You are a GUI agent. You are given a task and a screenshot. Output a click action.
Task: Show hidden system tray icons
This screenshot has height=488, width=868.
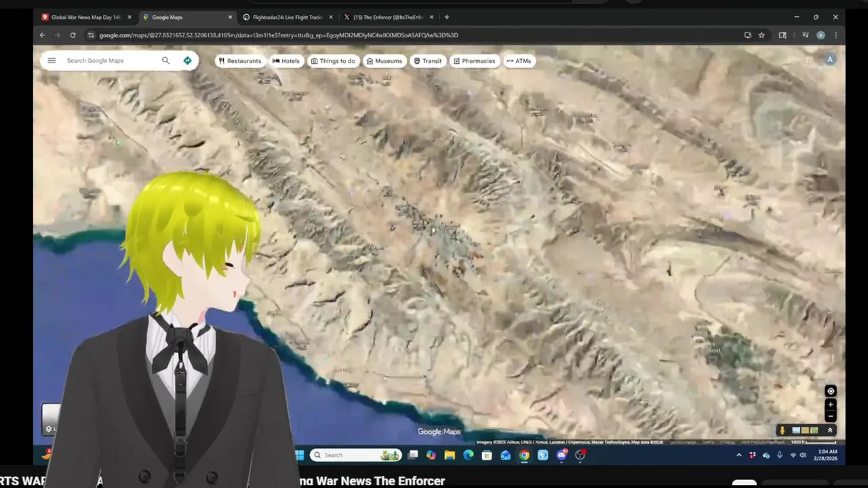(738, 455)
